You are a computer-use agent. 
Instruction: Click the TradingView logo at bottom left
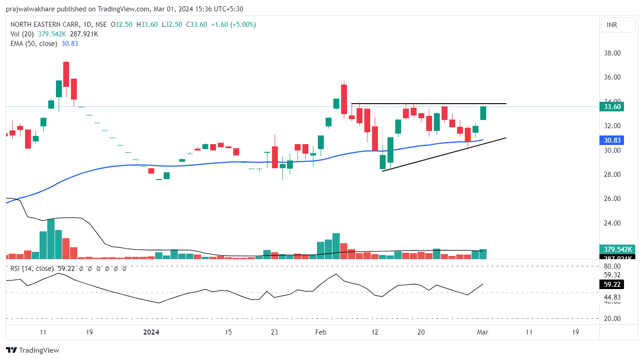32,350
